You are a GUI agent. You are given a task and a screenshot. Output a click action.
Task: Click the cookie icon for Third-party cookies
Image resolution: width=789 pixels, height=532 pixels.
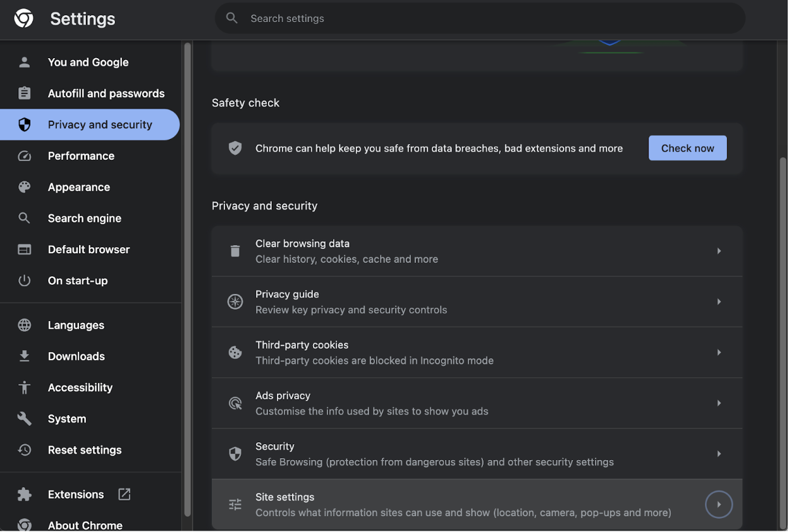click(x=235, y=353)
